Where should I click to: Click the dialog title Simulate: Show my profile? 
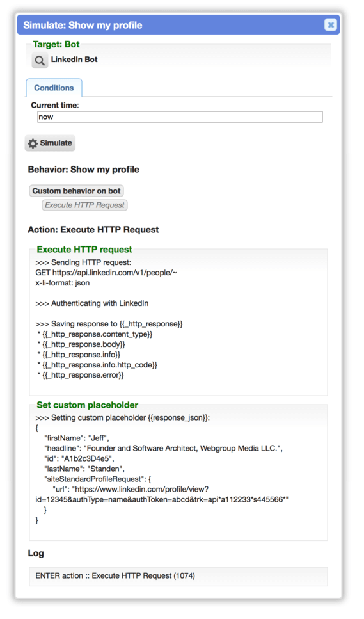click(83, 25)
